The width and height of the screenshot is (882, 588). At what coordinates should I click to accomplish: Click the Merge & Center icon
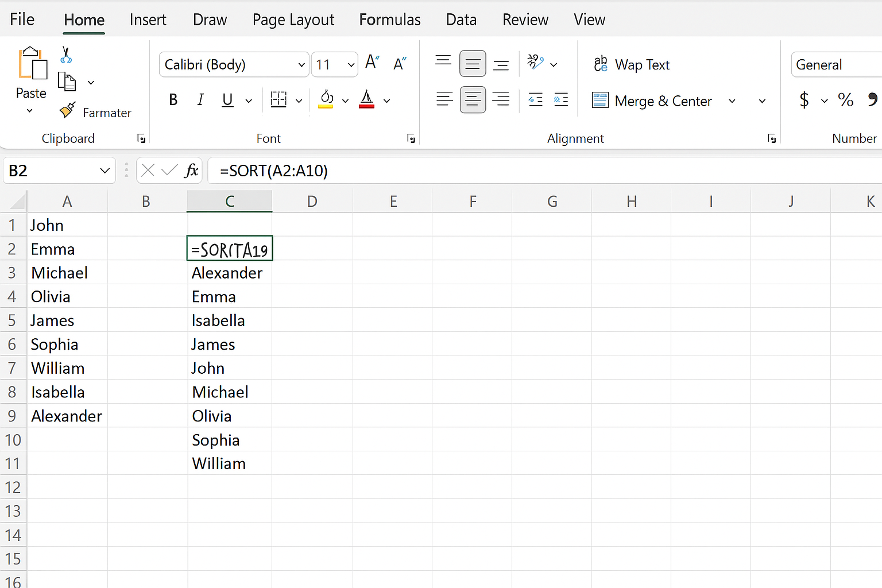click(600, 100)
